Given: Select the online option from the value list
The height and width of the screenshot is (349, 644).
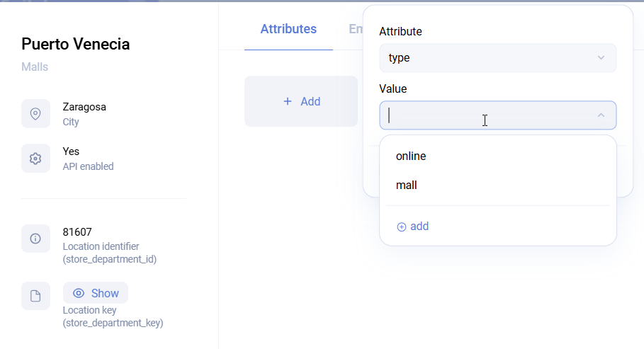Looking at the screenshot, I should tap(411, 156).
